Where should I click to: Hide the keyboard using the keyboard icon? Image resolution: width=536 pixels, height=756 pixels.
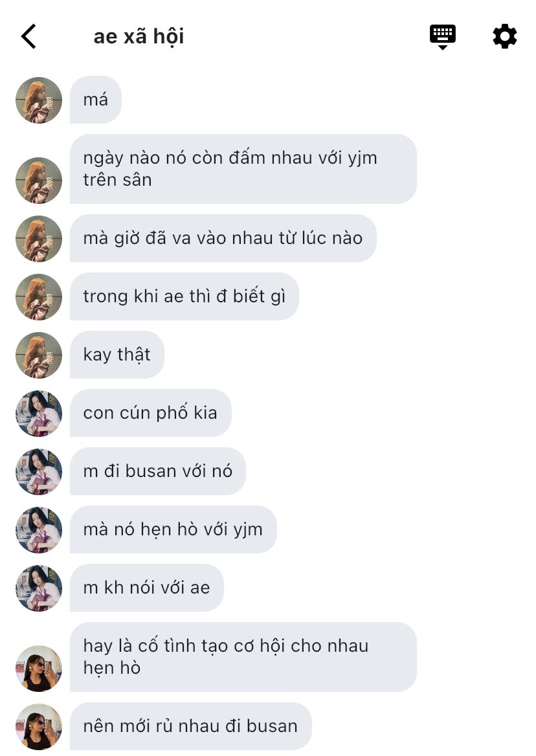[443, 37]
